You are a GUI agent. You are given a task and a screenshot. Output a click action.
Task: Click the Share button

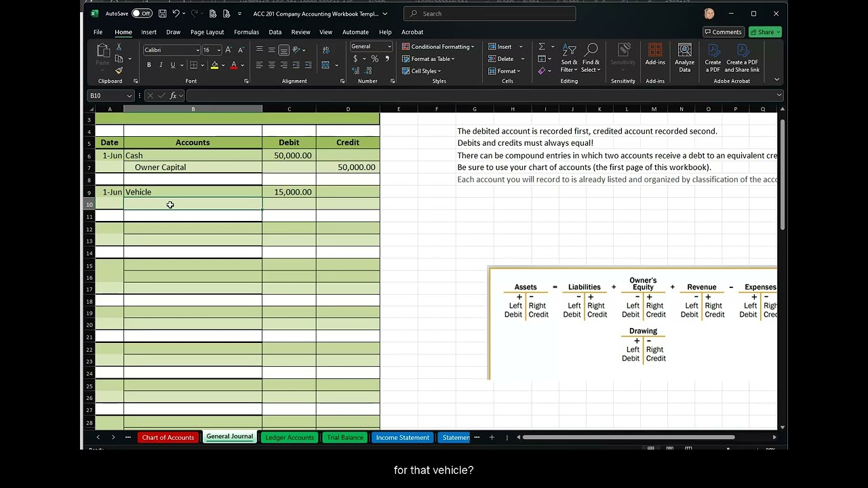pyautogui.click(x=765, y=32)
